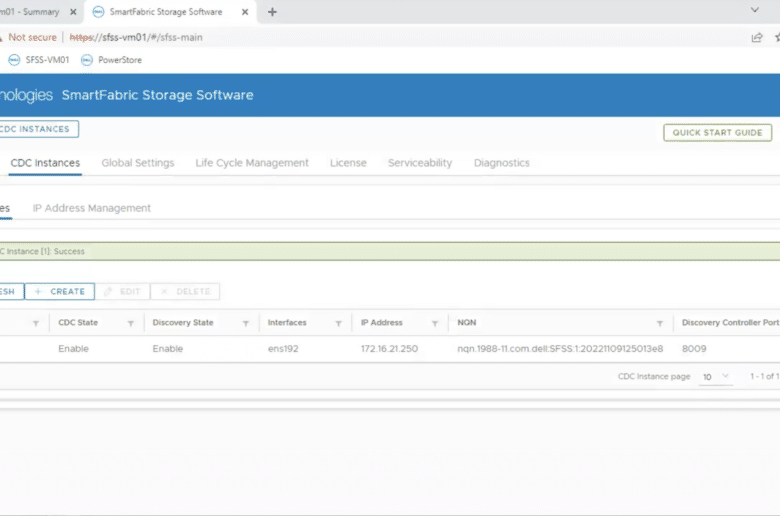The height and width of the screenshot is (516, 780).
Task: Open a new browser tab with plus icon
Action: click(x=272, y=12)
